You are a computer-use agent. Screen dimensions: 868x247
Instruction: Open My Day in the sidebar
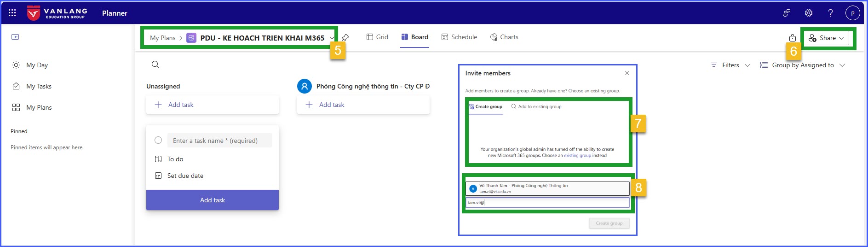[x=37, y=65]
